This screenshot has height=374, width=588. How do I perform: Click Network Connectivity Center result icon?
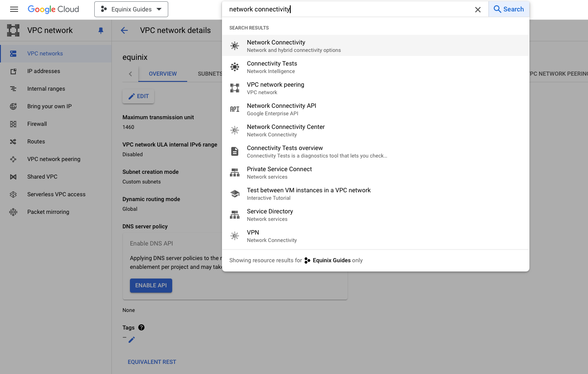click(x=235, y=130)
